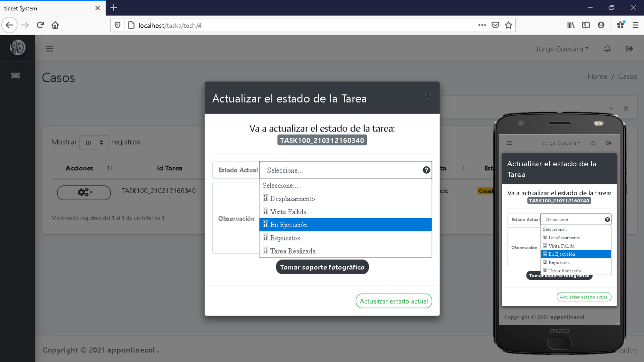Select the Tarea Realizada option
The image size is (644, 362).
point(345,251)
